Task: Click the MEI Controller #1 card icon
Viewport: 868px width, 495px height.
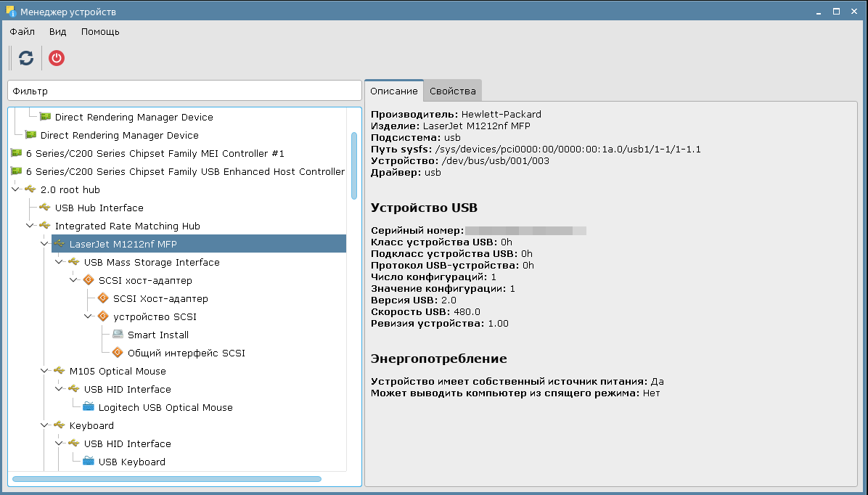Action: point(17,153)
